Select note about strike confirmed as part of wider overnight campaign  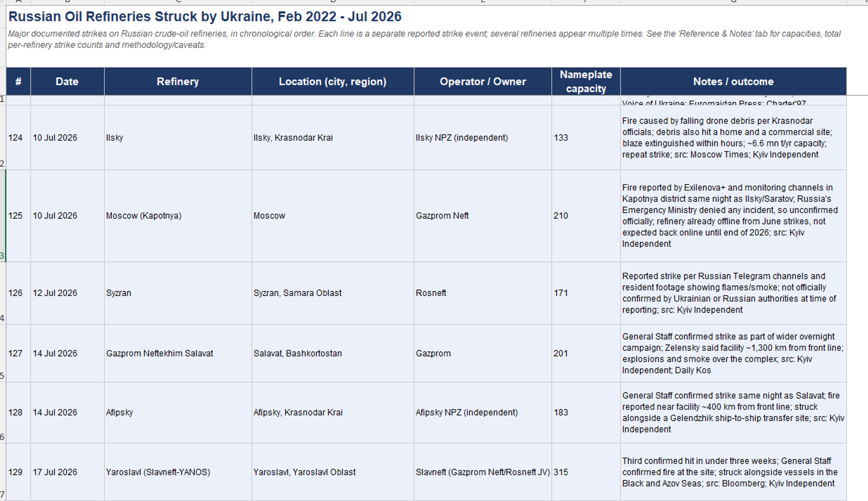[734, 353]
